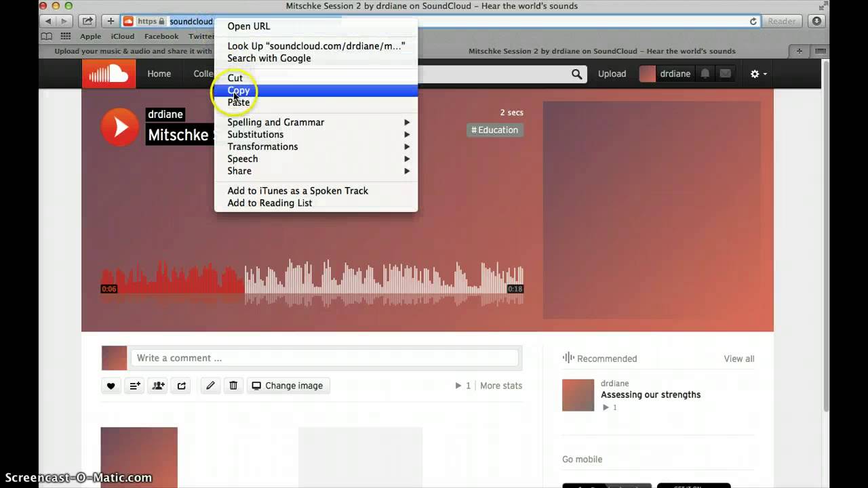
Task: Play the track with the big play button
Action: 120,127
